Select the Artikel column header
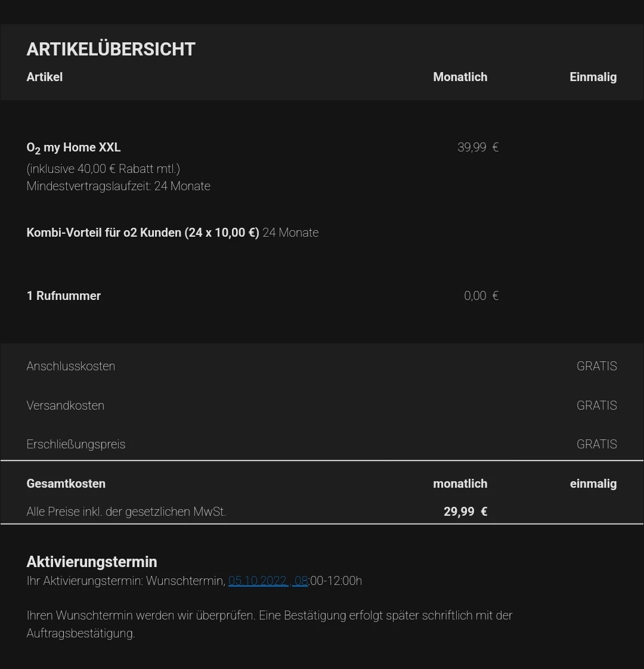 [45, 77]
